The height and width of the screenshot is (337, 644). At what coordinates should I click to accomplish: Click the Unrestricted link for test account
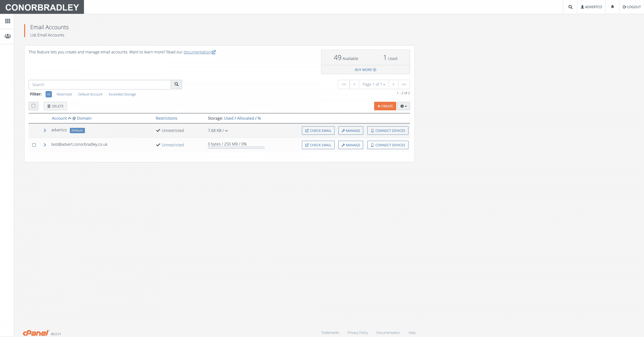click(173, 145)
